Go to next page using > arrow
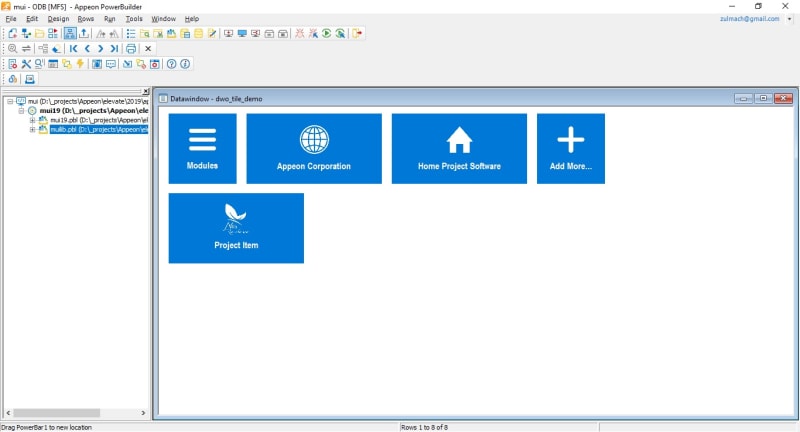This screenshot has width=800, height=432. pos(101,48)
